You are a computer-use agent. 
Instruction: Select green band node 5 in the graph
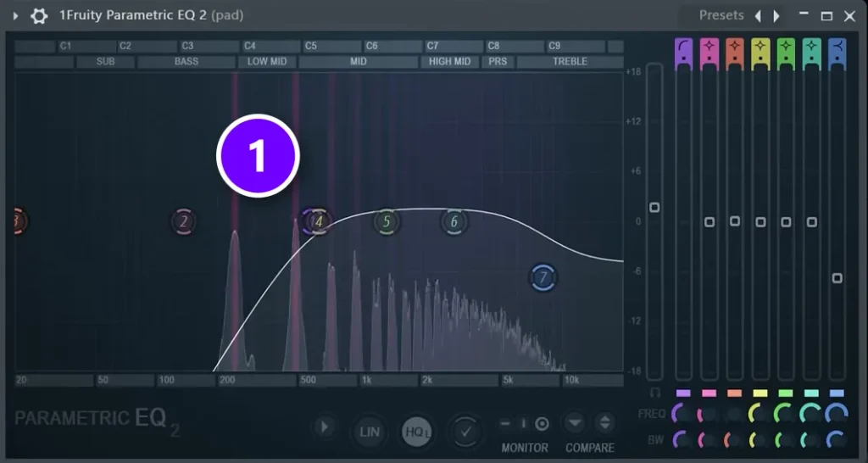point(387,221)
